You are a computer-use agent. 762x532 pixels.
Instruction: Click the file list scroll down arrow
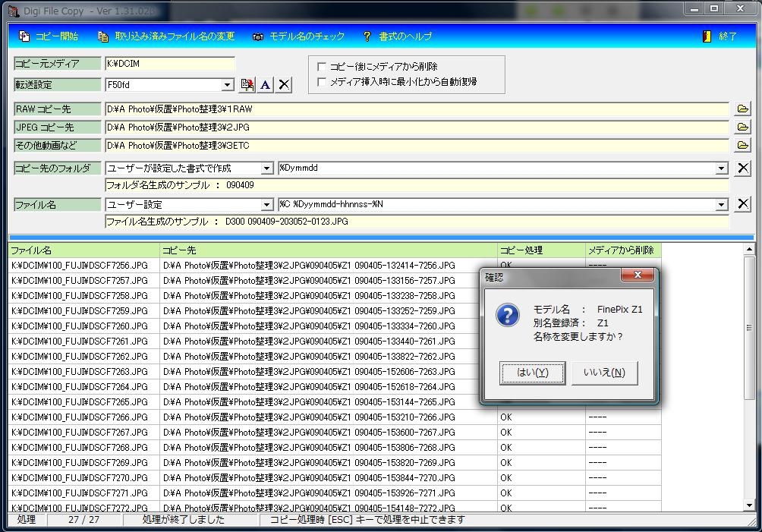pyautogui.click(x=749, y=505)
